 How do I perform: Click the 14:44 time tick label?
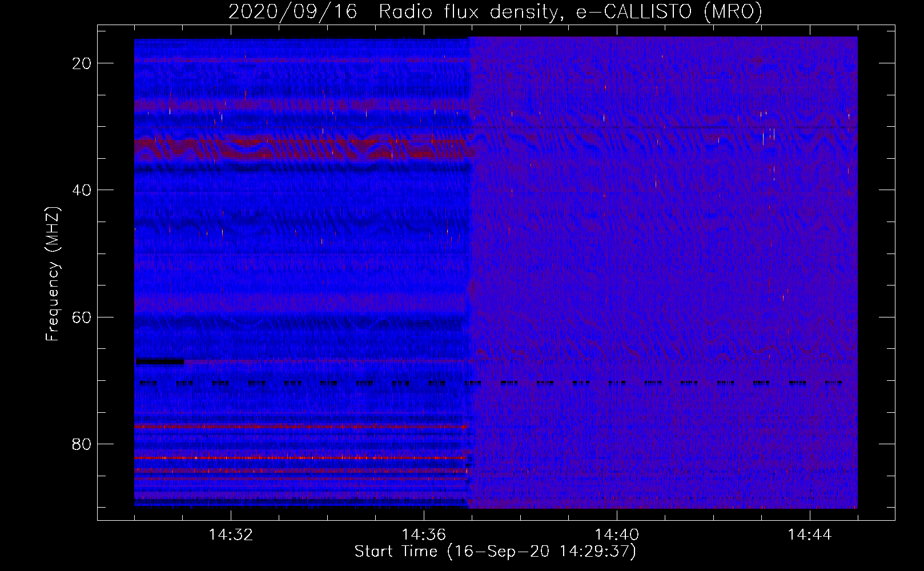click(810, 535)
